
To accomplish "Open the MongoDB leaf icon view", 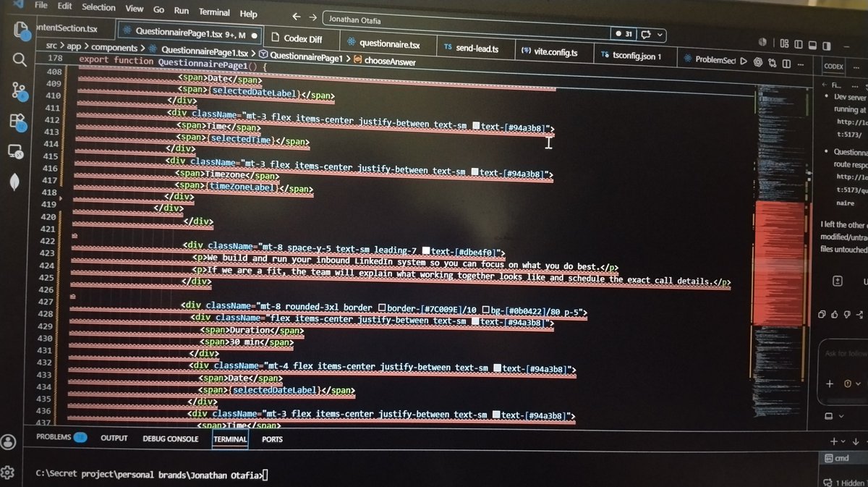I will coord(14,183).
